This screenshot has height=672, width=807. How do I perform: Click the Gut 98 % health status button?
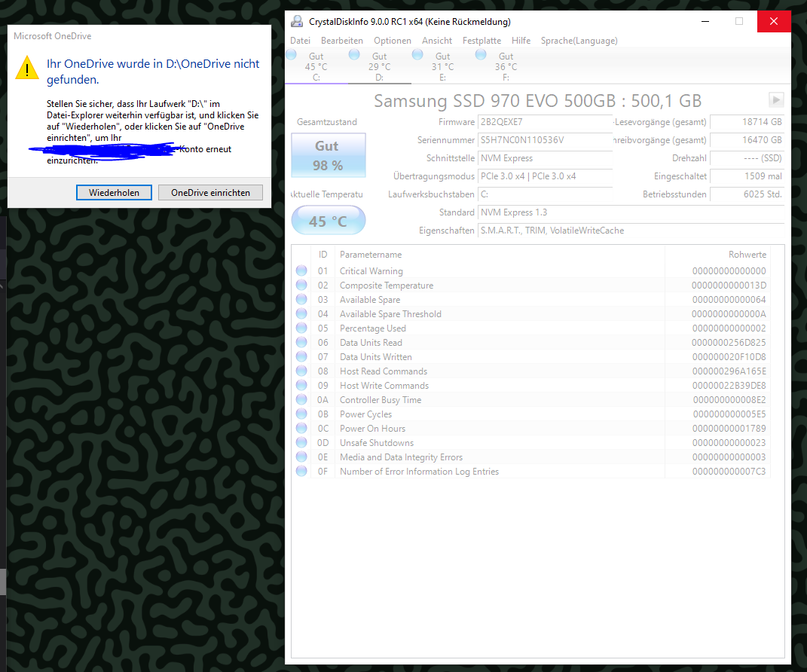(329, 155)
